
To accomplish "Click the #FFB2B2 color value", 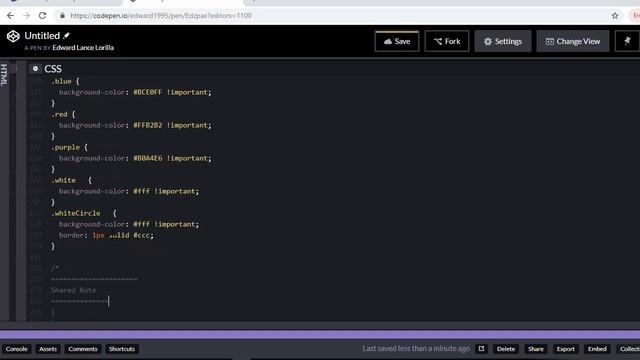I will pyautogui.click(x=148, y=125).
